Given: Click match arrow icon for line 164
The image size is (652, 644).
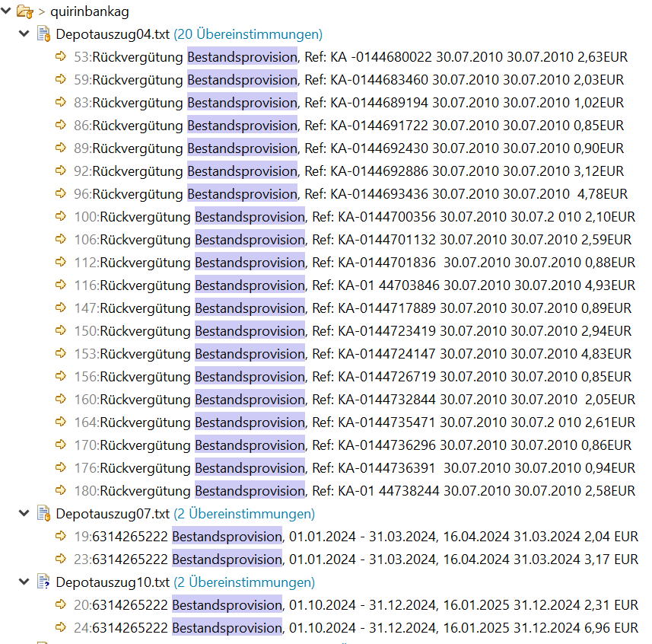Looking at the screenshot, I should tap(61, 422).
